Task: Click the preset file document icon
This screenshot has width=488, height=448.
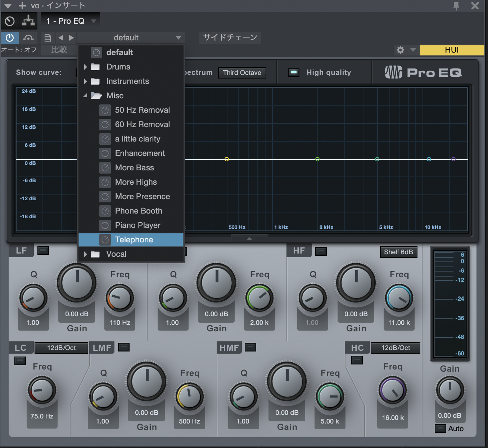Action: tap(48, 37)
